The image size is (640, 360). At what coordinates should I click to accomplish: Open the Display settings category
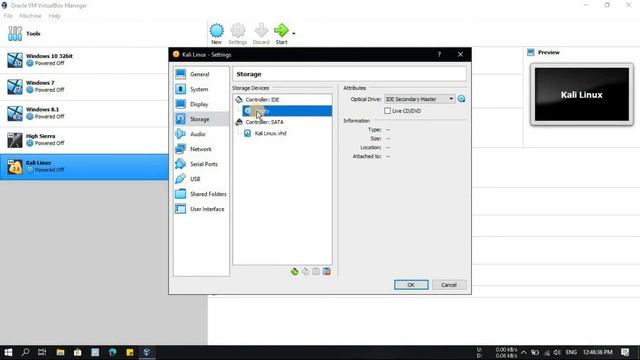point(201,104)
